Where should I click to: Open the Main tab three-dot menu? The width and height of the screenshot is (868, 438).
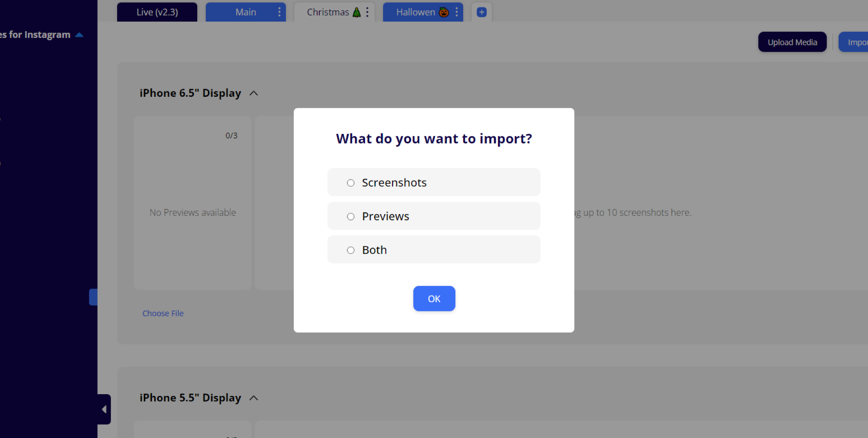click(279, 12)
